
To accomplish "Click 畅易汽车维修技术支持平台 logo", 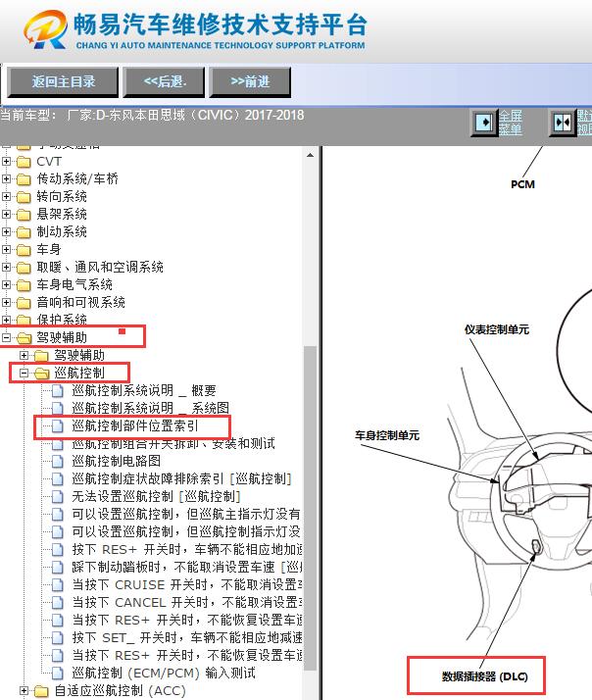I will [x=195, y=29].
